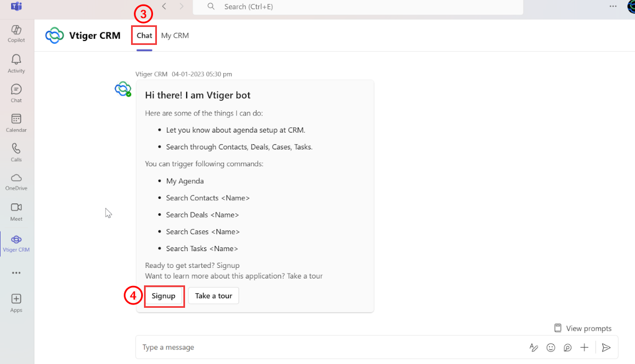The height and width of the screenshot is (364, 635).
Task: Click the "Search Deals <Name>" command text
Action: (202, 215)
